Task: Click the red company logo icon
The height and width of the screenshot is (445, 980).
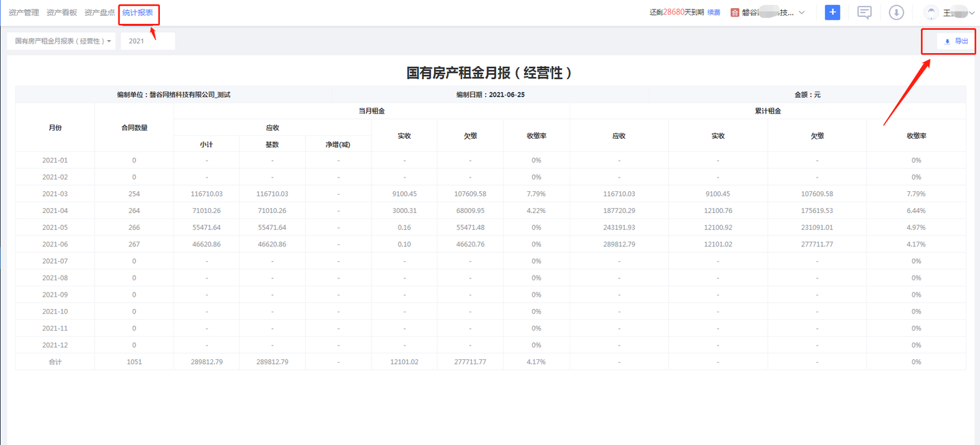Action: [735, 12]
